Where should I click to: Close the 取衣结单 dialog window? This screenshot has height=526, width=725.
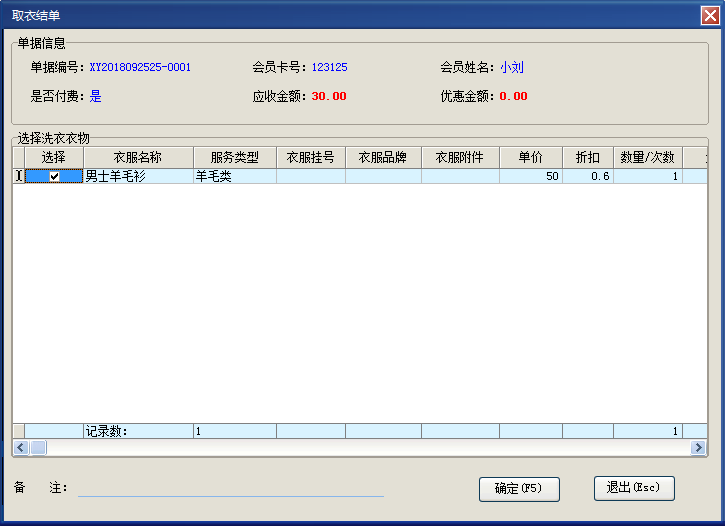pyautogui.click(x=709, y=15)
